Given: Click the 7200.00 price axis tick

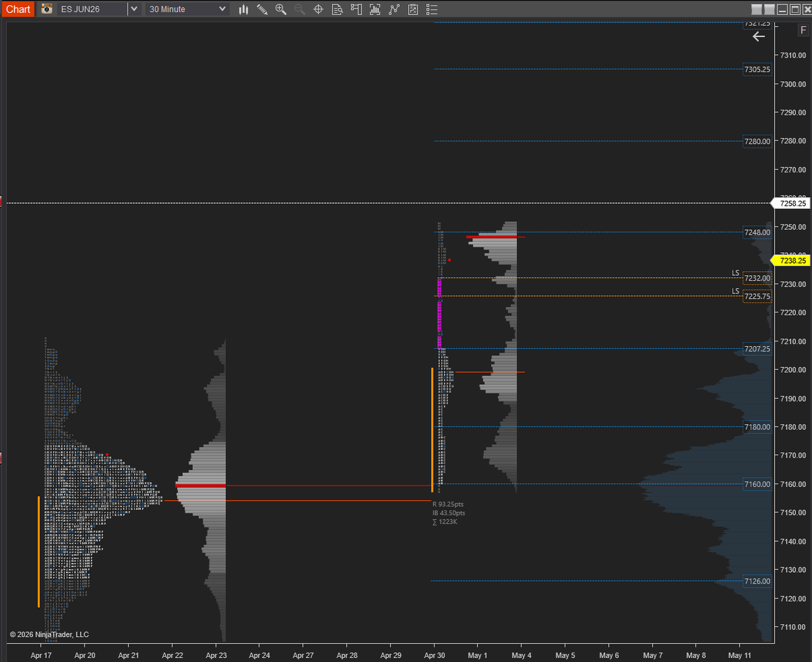Looking at the screenshot, I should (792, 370).
